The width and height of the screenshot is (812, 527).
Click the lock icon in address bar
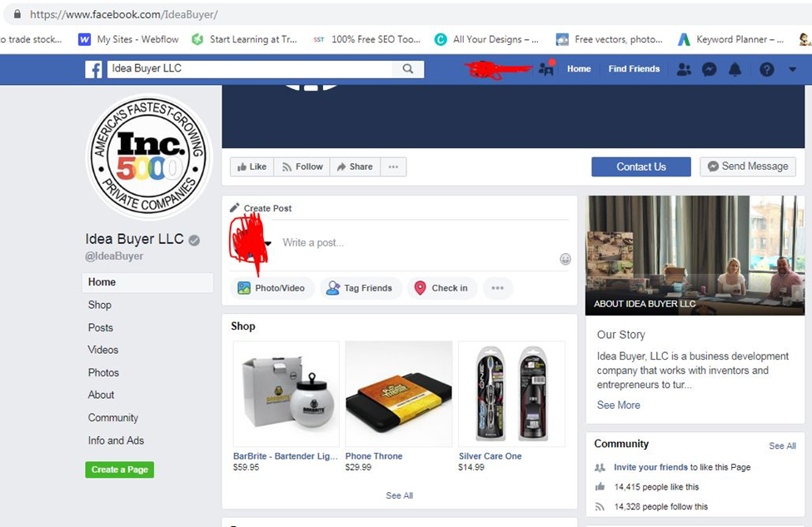[x=17, y=14]
